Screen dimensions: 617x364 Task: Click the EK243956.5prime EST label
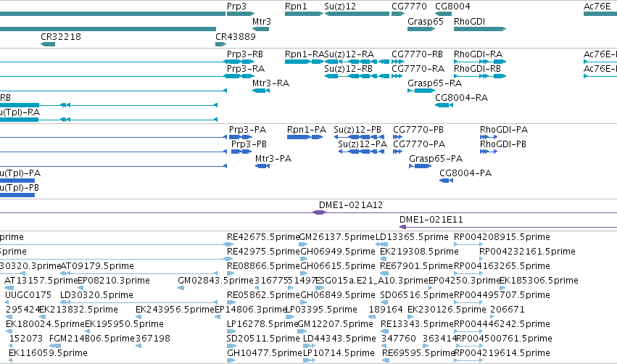(175, 310)
